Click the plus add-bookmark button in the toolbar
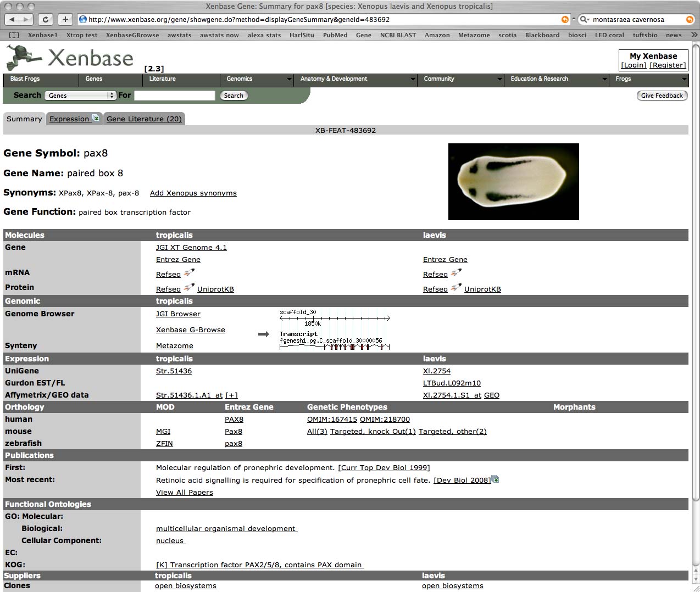Image resolution: width=700 pixels, height=592 pixels. click(65, 19)
